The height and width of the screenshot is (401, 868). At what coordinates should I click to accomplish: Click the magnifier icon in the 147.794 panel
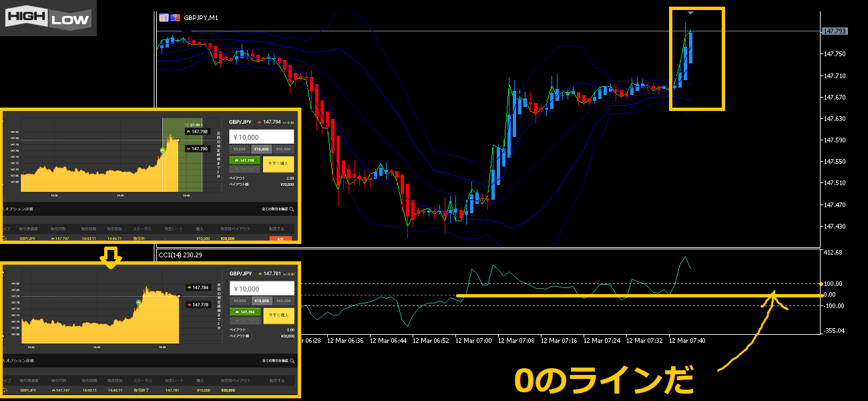[x=292, y=209]
